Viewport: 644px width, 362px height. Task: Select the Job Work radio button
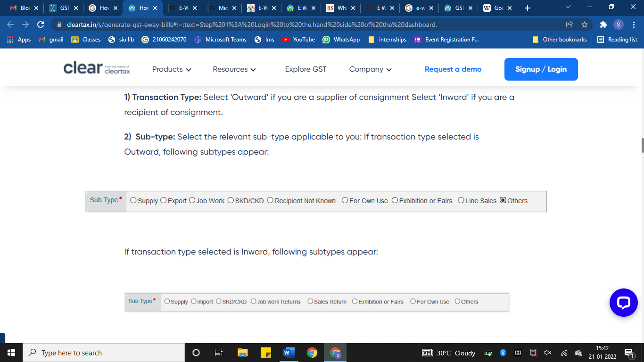click(192, 200)
